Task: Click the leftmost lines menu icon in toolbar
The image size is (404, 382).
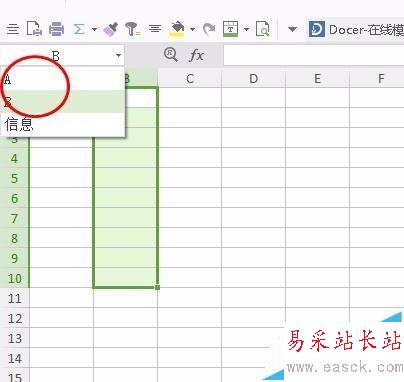Action: coord(13,29)
